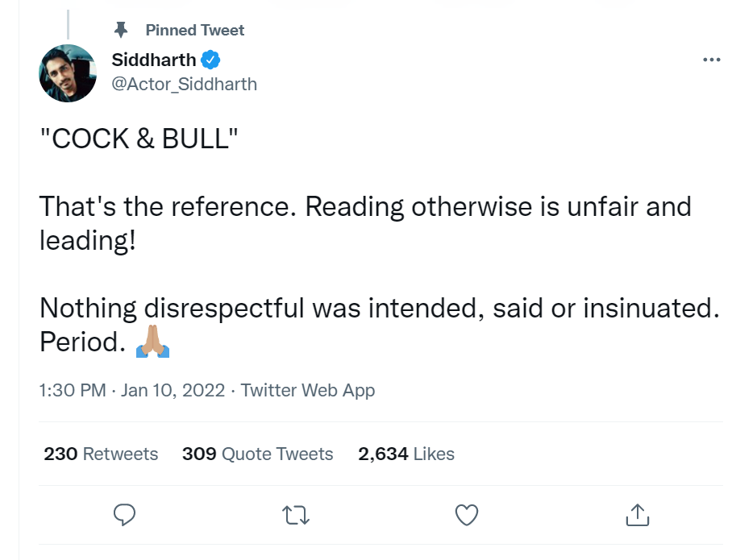Click the Twitter Web App source link
732x560 pixels.
308,390
